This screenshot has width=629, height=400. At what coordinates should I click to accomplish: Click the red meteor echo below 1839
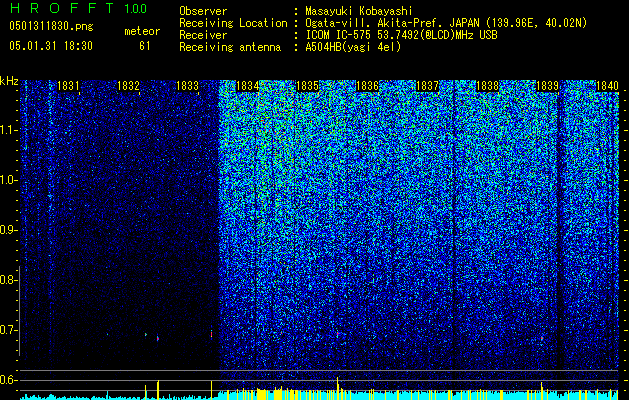point(542,339)
